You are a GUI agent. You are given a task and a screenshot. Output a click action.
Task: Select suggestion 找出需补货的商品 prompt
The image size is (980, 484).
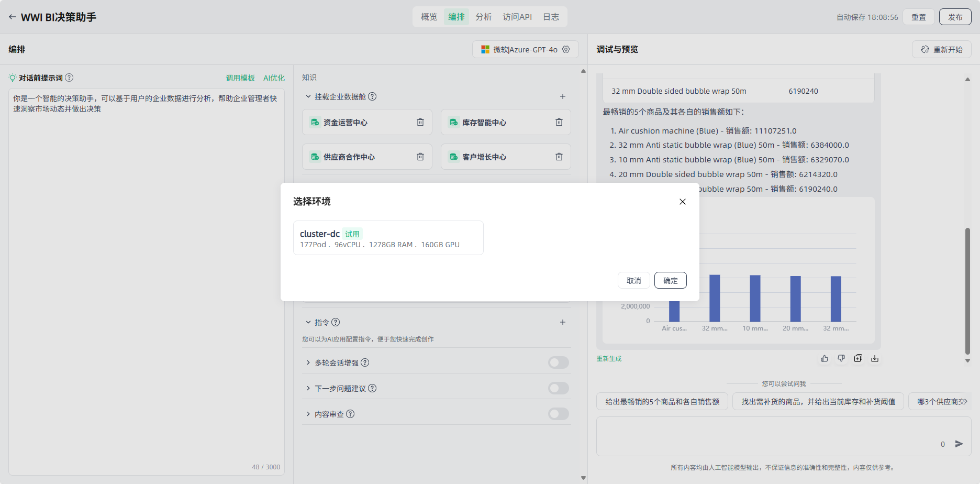[x=818, y=401]
